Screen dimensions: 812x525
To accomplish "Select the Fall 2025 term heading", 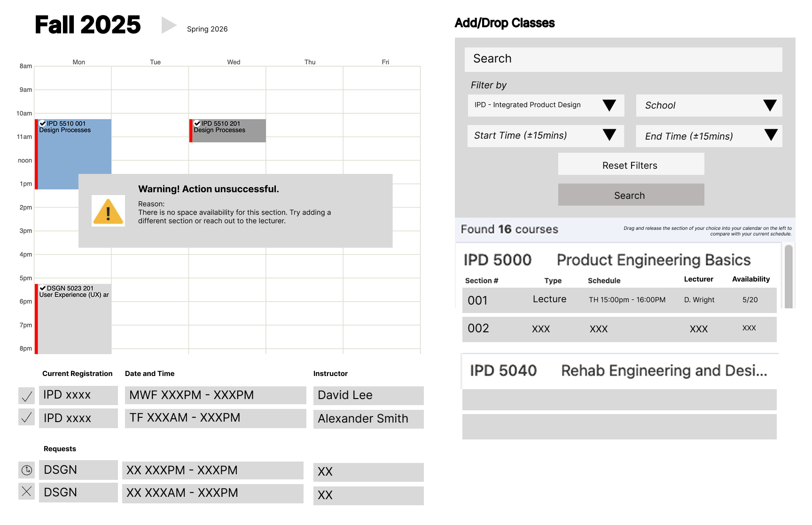I will 88,25.
